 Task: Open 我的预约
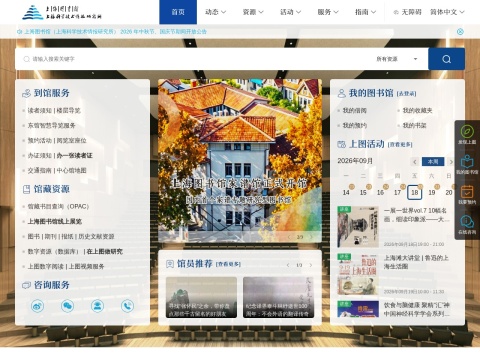tap(354, 125)
